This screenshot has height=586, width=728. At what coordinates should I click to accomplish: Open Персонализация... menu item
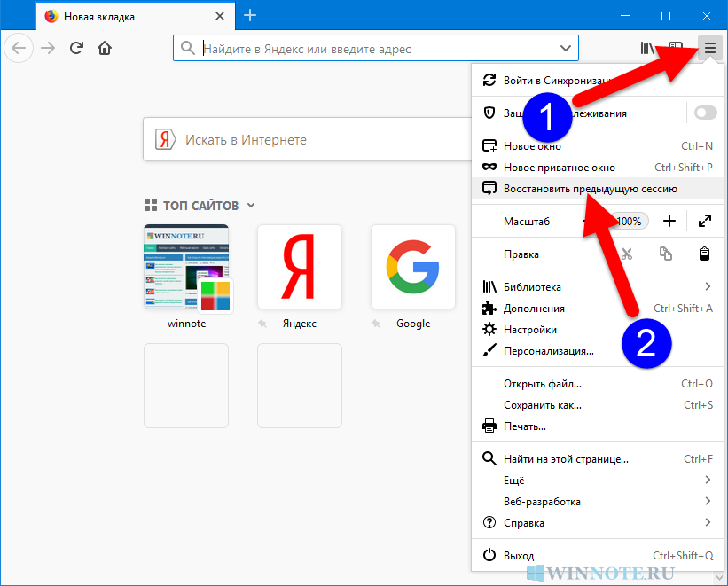tap(598, 350)
